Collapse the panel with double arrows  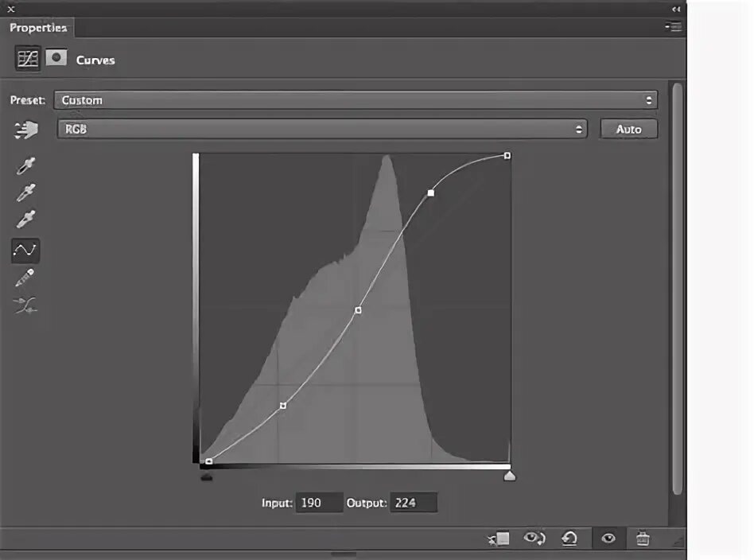676,9
